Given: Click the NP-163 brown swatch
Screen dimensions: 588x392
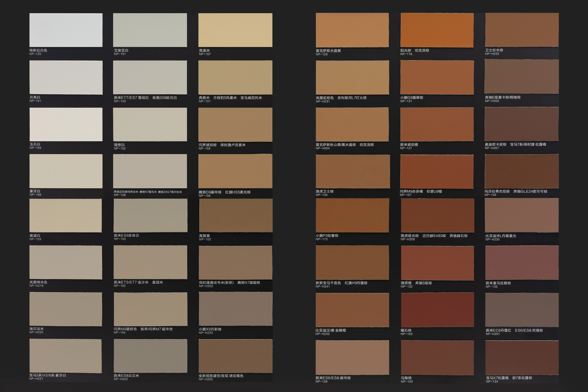Looking at the screenshot, I should pyautogui.click(x=437, y=310).
